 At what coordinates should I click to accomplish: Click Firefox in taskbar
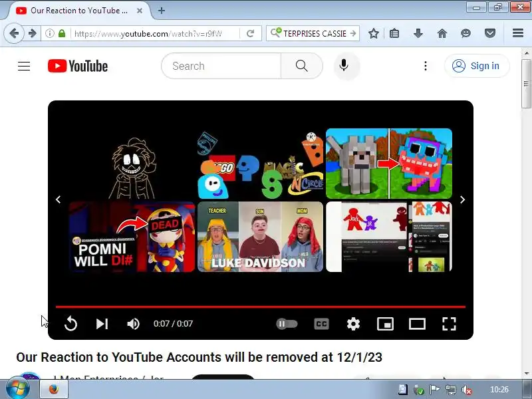point(54,389)
